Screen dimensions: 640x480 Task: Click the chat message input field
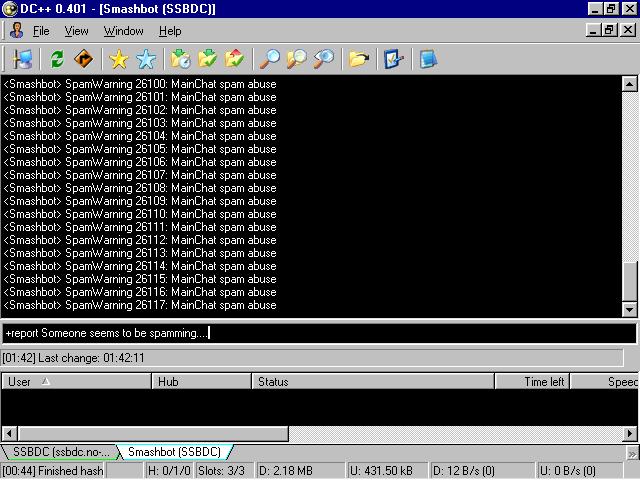(x=319, y=333)
